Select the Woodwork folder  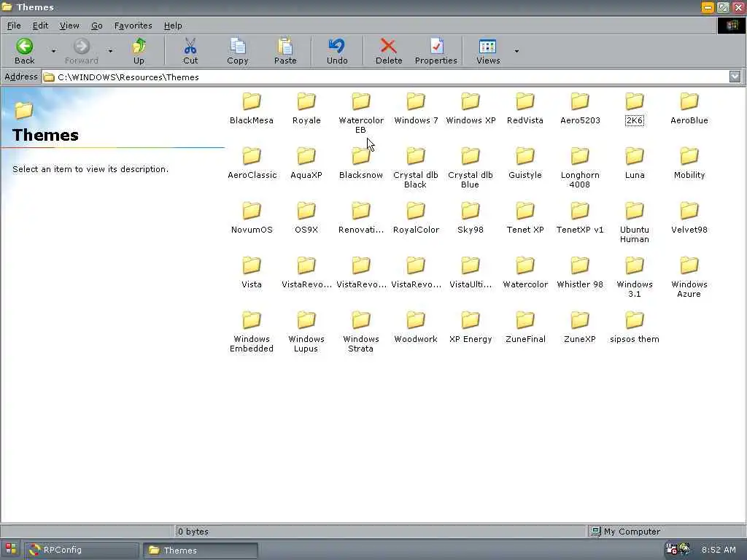click(415, 327)
